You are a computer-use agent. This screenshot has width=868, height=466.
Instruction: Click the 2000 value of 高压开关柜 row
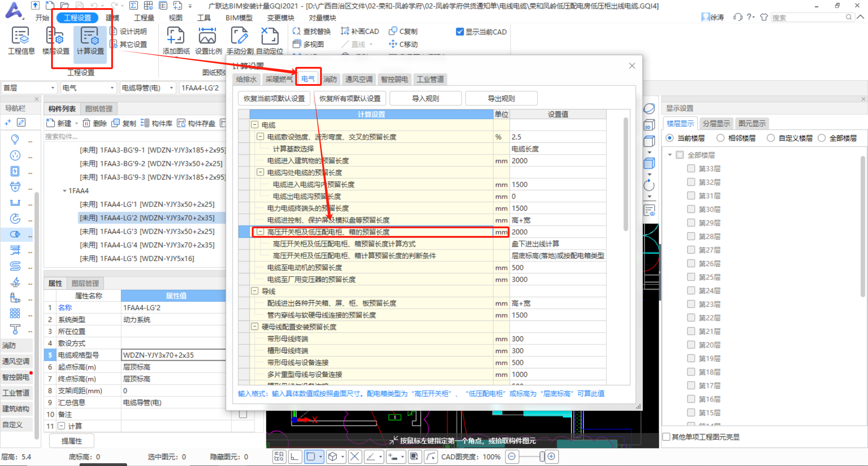pos(558,232)
